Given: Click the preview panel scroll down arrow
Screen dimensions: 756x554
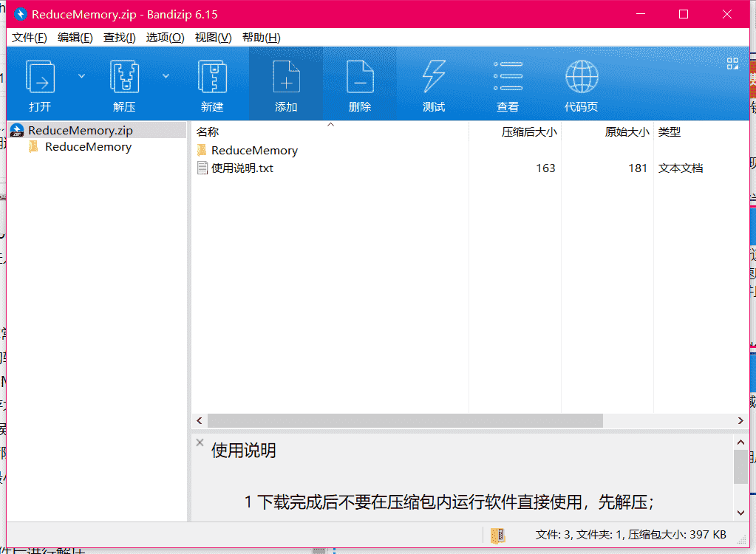Looking at the screenshot, I should coord(740,513).
